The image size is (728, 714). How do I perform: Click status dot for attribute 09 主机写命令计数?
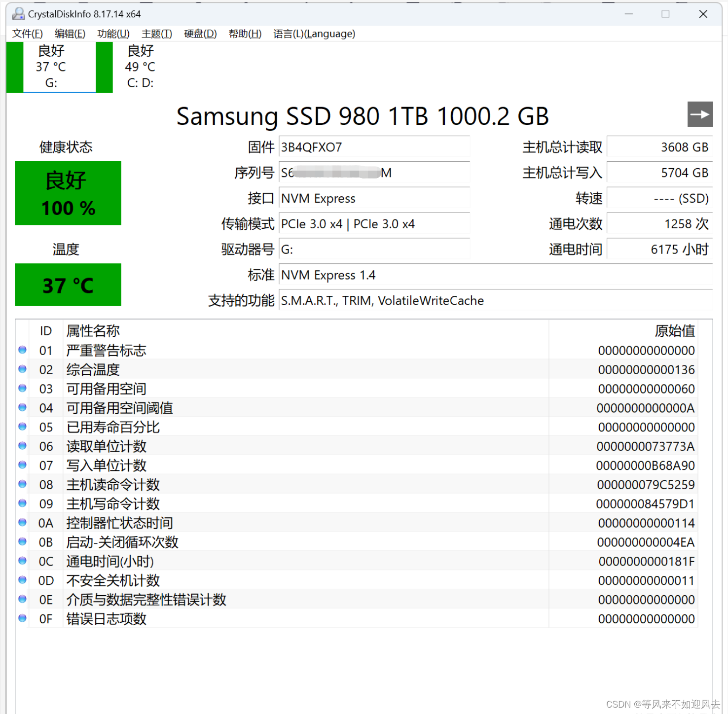click(x=22, y=503)
